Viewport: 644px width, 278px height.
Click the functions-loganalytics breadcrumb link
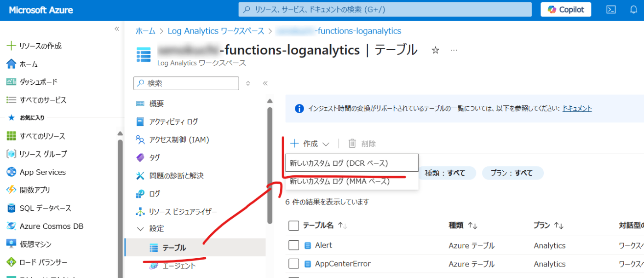point(339,31)
